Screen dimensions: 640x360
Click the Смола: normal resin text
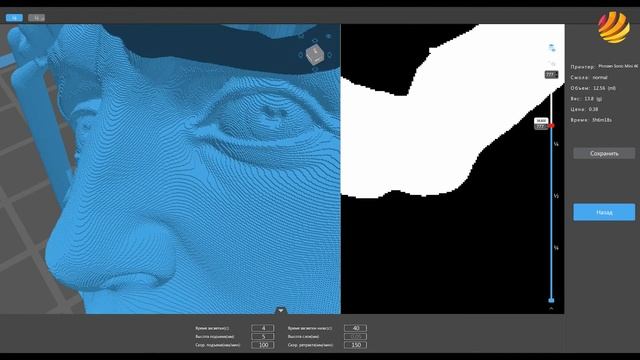[x=589, y=77]
